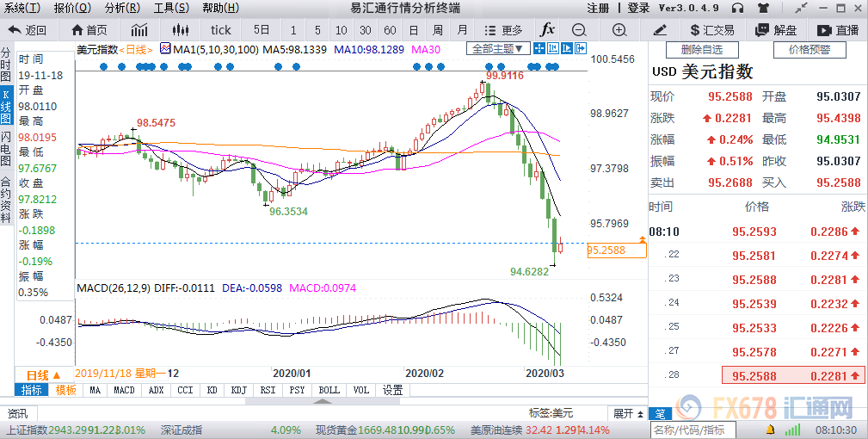The width and height of the screenshot is (868, 439).
Task: Click the MA1 indicator chart icon
Action: click(x=165, y=49)
